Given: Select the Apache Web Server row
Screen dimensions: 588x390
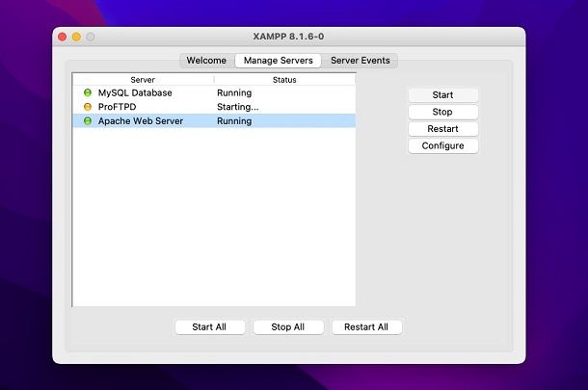Looking at the screenshot, I should [214, 121].
